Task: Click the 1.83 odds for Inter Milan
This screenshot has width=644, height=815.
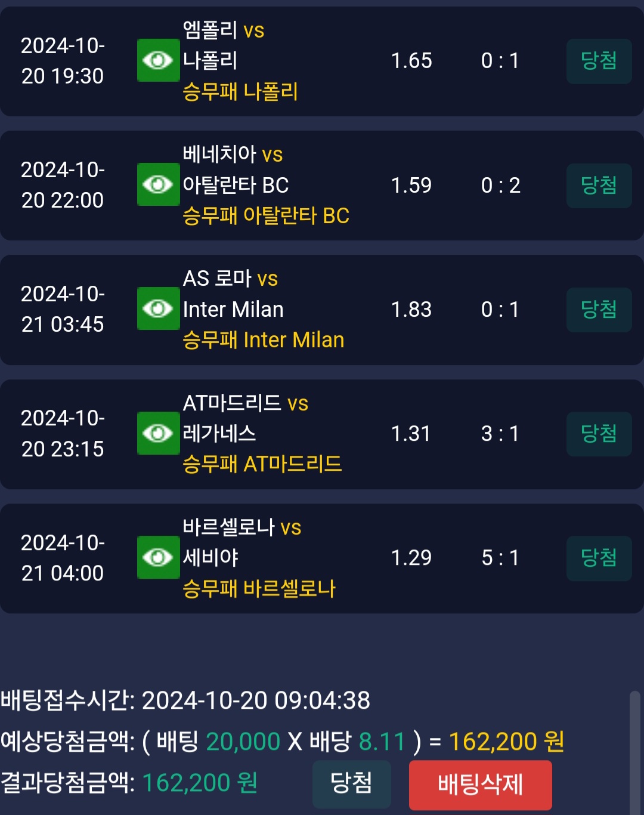Action: (411, 310)
